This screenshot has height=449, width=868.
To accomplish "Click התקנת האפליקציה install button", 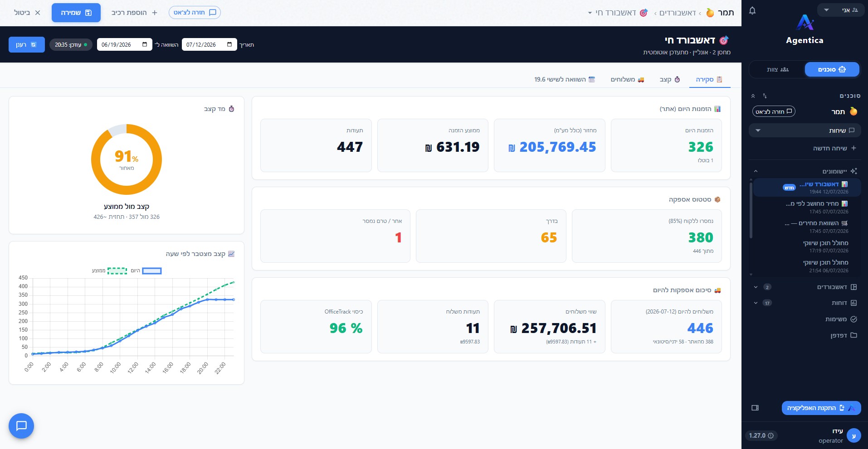I will pos(821,408).
